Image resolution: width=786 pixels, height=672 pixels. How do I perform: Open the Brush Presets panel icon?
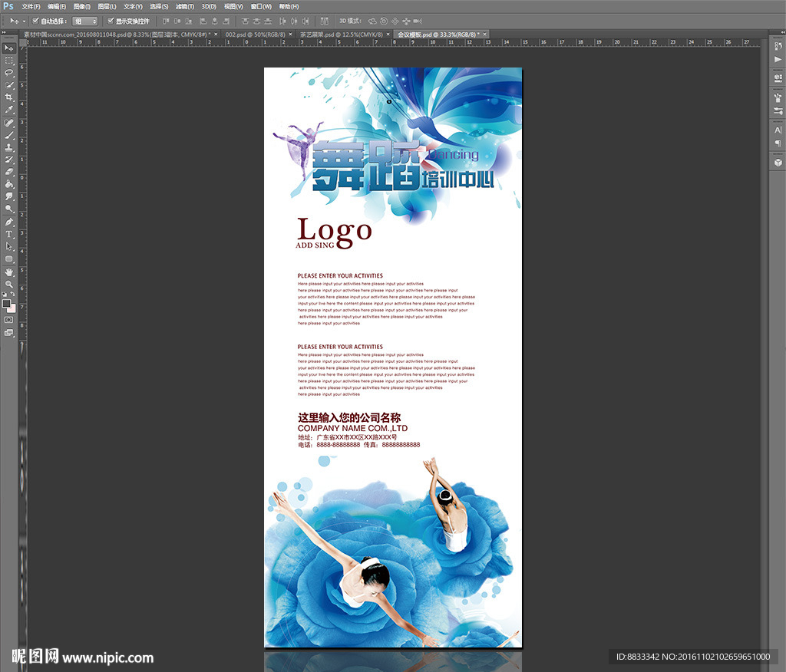(x=778, y=97)
